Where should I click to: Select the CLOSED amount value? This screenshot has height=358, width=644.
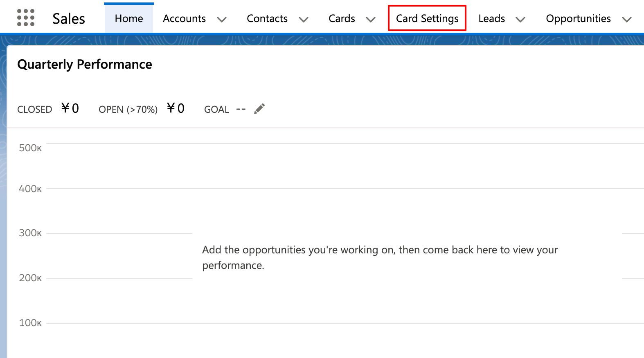pyautogui.click(x=70, y=108)
